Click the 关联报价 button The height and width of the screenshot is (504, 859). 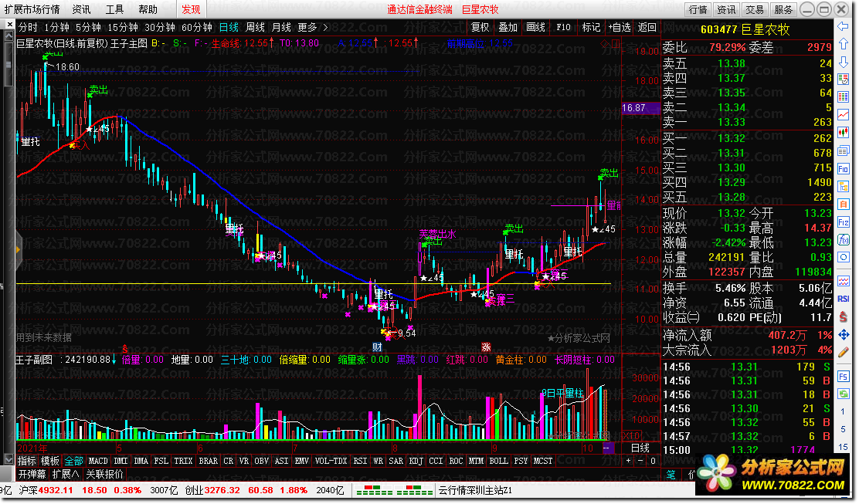tap(104, 475)
